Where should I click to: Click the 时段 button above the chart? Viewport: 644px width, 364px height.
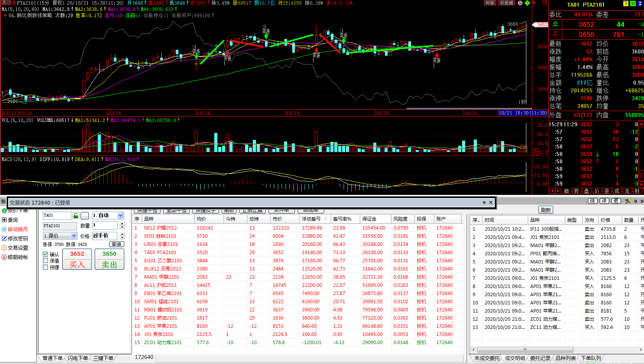pos(490,3)
